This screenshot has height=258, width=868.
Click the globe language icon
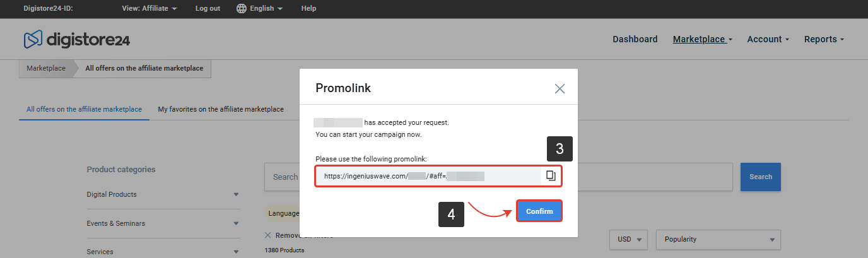pyautogui.click(x=241, y=8)
